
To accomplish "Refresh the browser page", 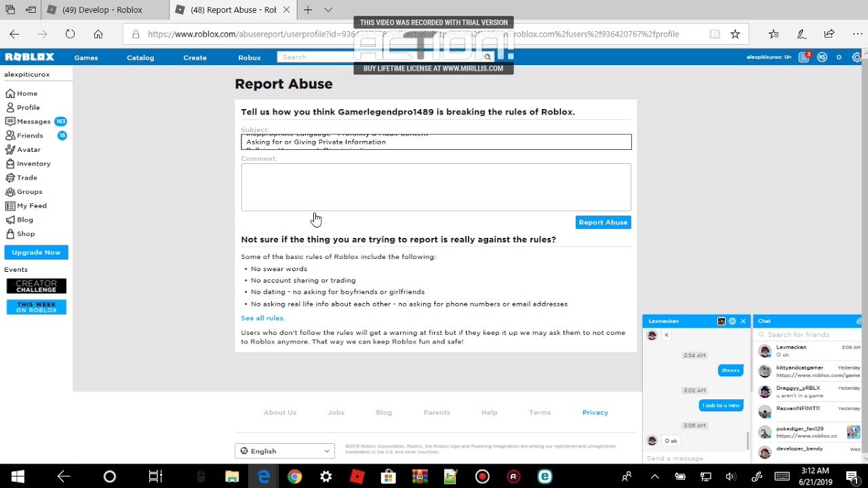I will click(x=70, y=34).
